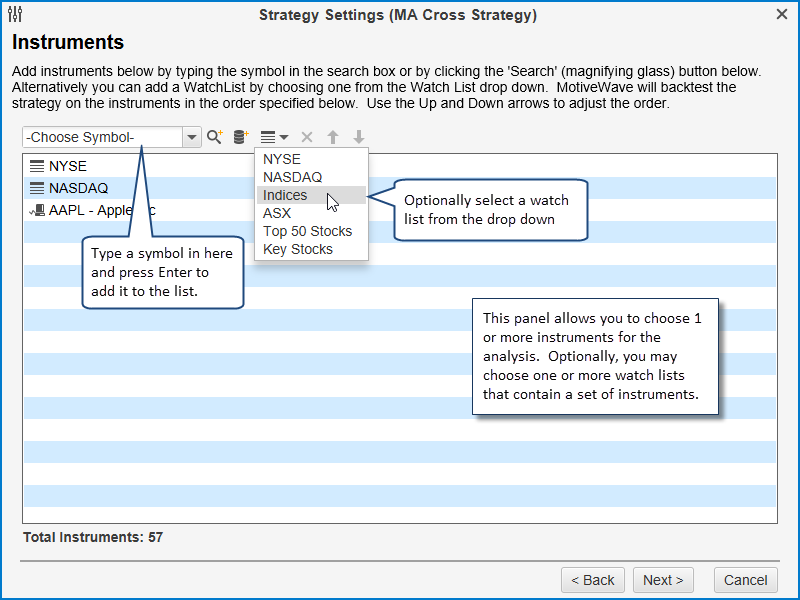The height and width of the screenshot is (600, 800).
Task: Click the Move Up arrow icon
Action: pos(333,137)
